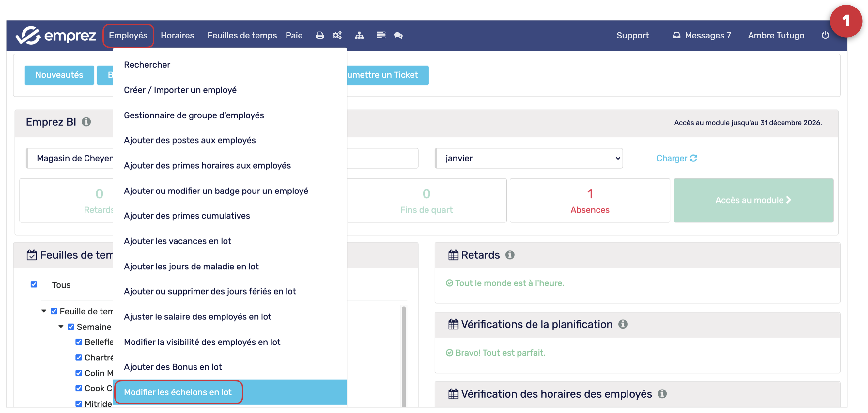868x413 pixels.
Task: Click the organization chart icon
Action: [x=359, y=35]
